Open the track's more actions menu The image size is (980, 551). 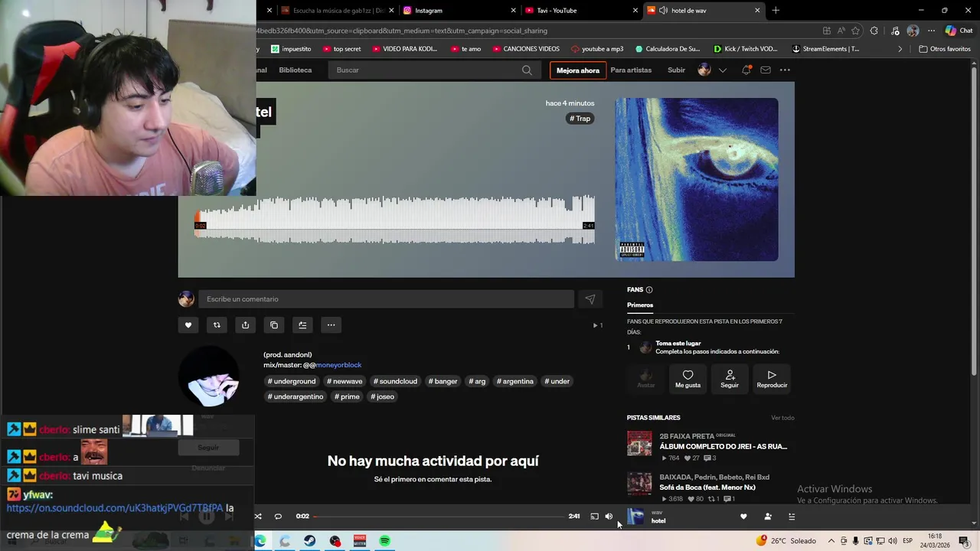click(x=331, y=325)
